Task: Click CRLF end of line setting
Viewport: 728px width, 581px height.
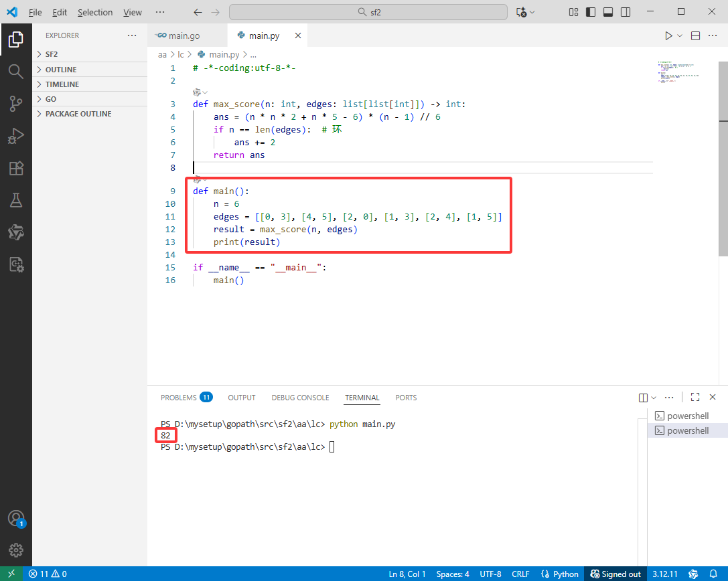Action: pos(520,574)
